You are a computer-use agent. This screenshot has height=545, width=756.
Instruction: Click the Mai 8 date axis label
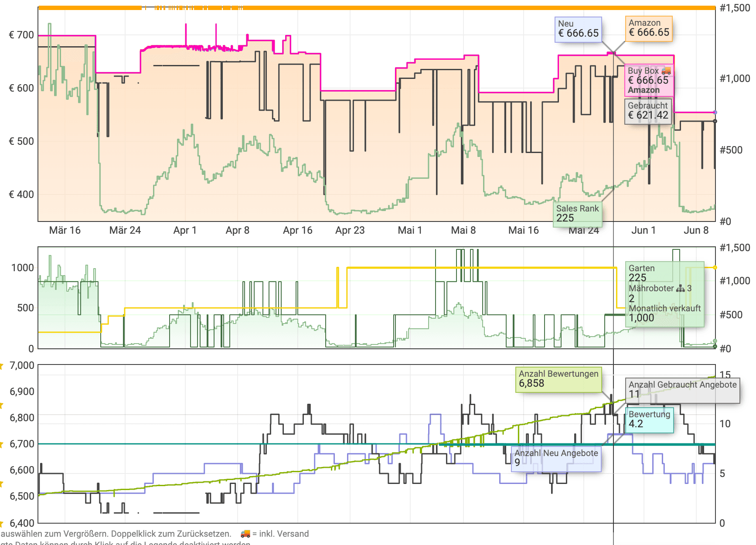463,230
